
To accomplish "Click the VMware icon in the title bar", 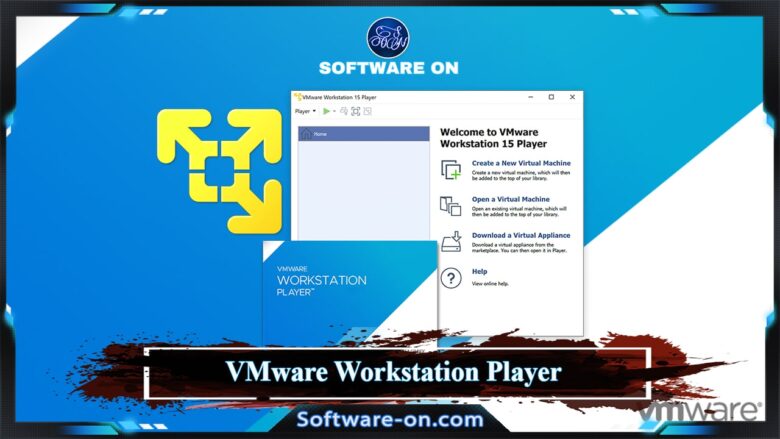I will (298, 96).
